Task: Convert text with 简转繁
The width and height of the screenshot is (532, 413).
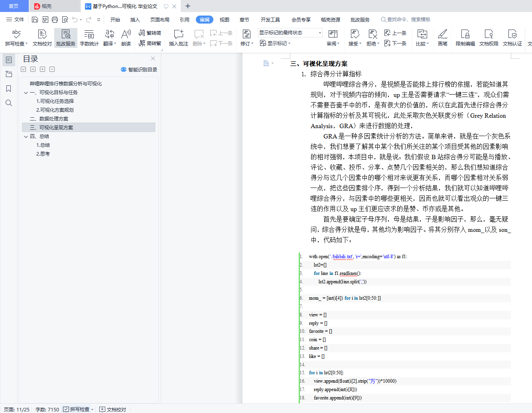Action: (x=150, y=43)
